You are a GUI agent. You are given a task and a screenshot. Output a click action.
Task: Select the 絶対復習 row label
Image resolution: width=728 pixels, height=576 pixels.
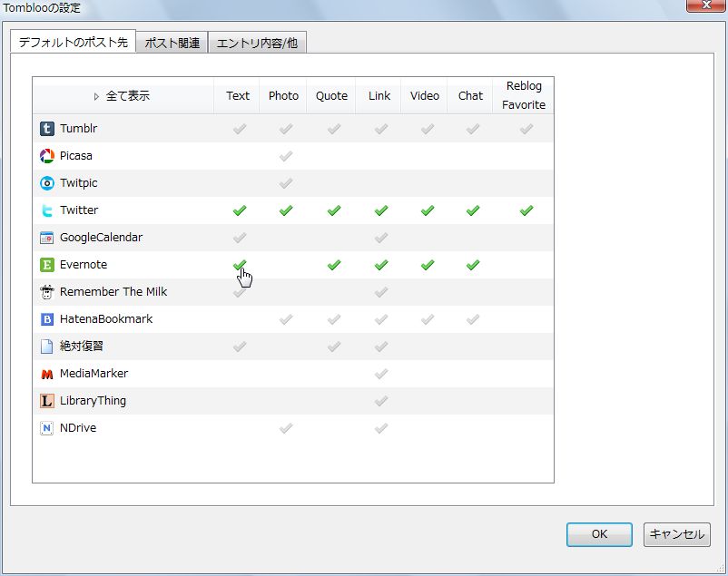pos(82,347)
